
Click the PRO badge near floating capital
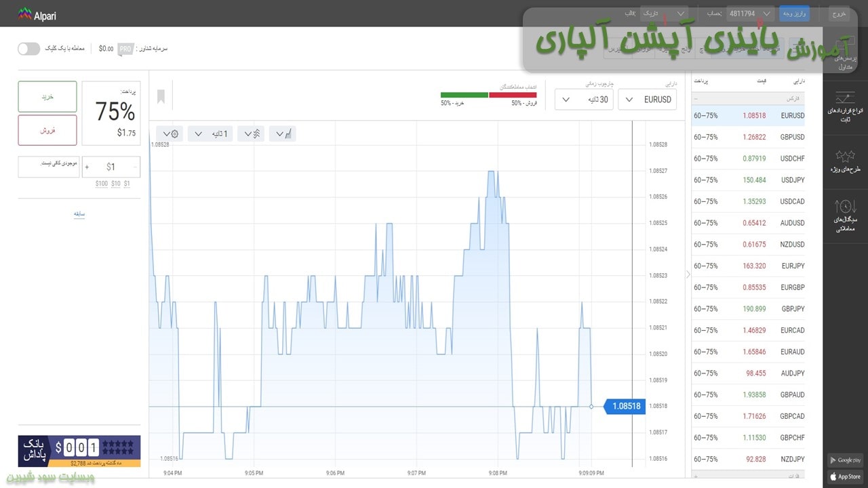(125, 49)
